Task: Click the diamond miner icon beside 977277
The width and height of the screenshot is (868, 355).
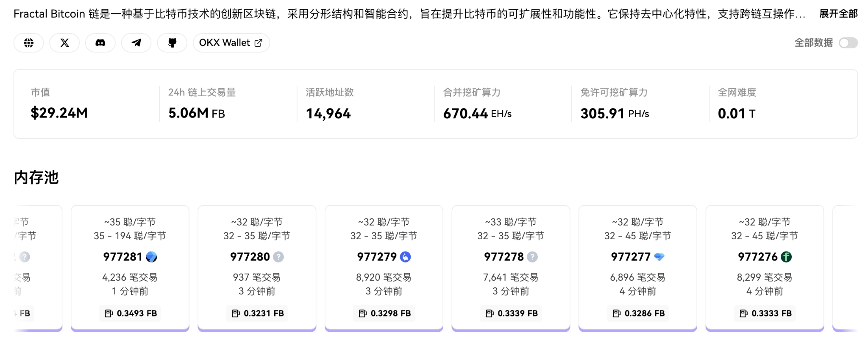Action: coord(659,257)
